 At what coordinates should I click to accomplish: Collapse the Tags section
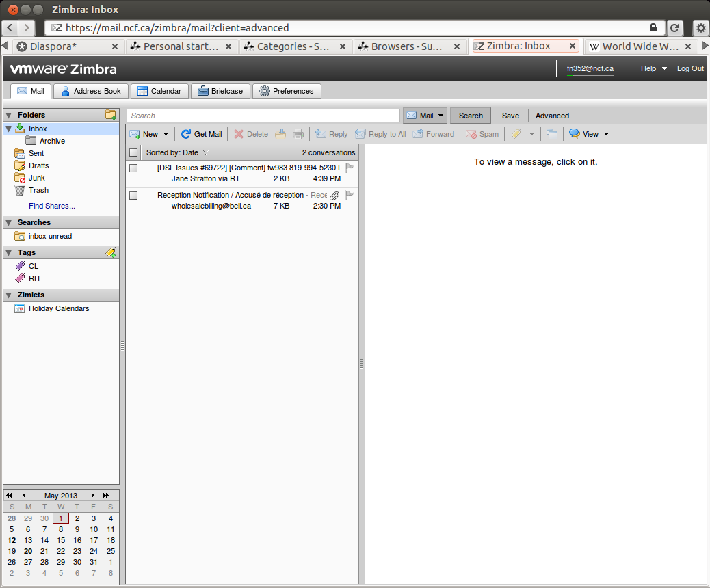click(9, 252)
